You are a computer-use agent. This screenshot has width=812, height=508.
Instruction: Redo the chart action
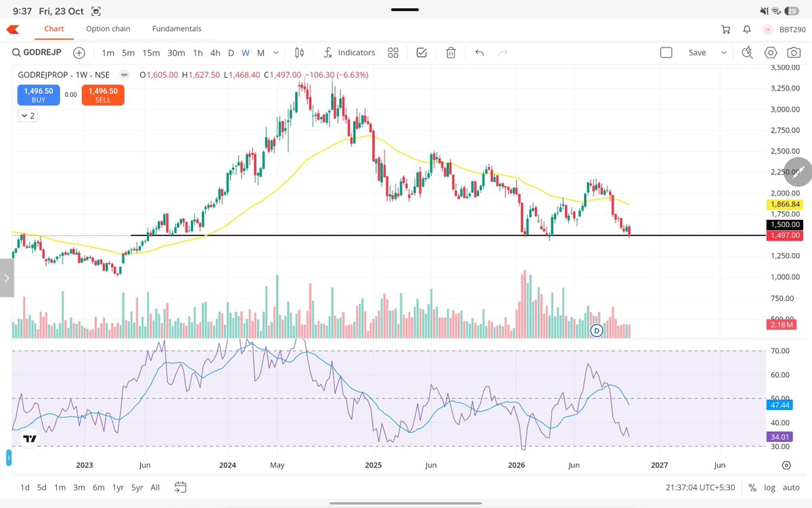503,53
